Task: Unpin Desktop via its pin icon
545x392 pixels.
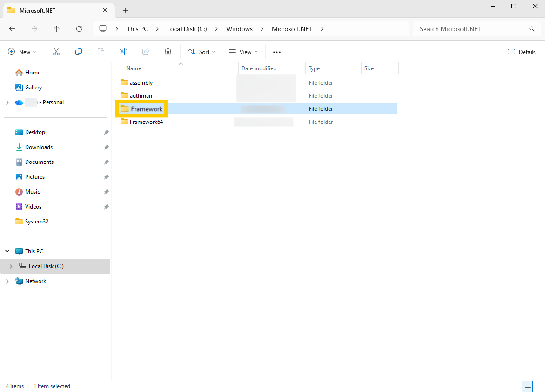Action: pos(107,132)
